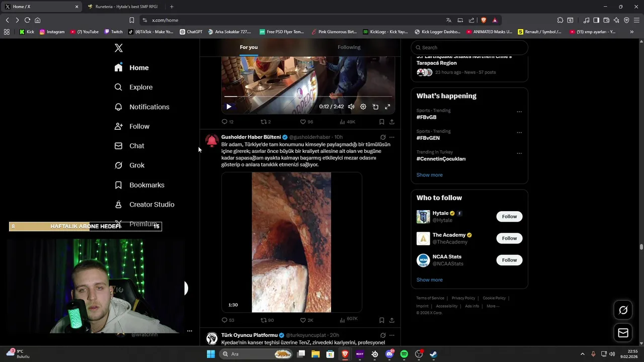Viewport: 644px width, 362px height.
Task: Open Bookmarks from the sidebar
Action: click(139, 185)
